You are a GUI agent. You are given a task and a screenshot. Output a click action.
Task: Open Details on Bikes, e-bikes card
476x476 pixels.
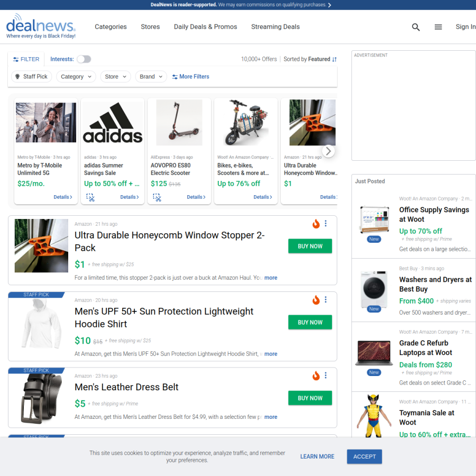click(263, 197)
